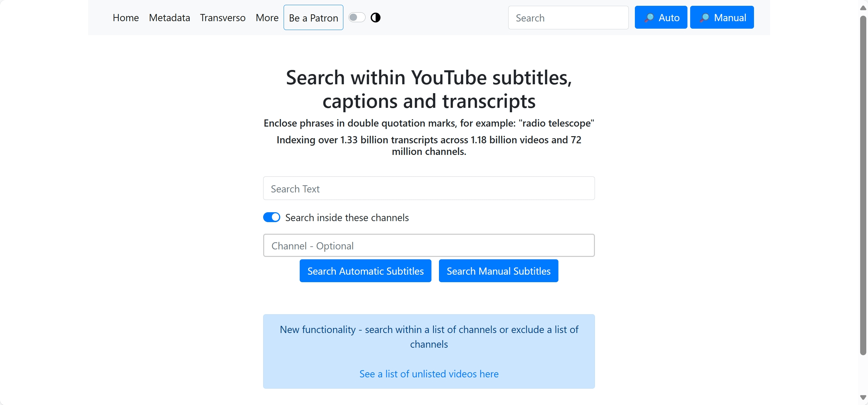Image resolution: width=868 pixels, height=405 pixels.
Task: Click the 'Indexing over 1.33 billion transcripts' text
Action: pos(429,145)
